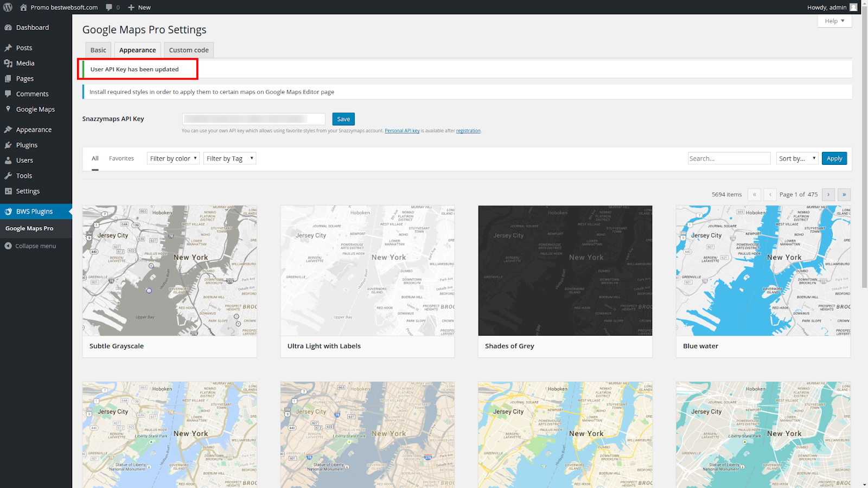Image resolution: width=868 pixels, height=488 pixels.
Task: Open the Filter by Tag dropdown
Action: tap(229, 158)
